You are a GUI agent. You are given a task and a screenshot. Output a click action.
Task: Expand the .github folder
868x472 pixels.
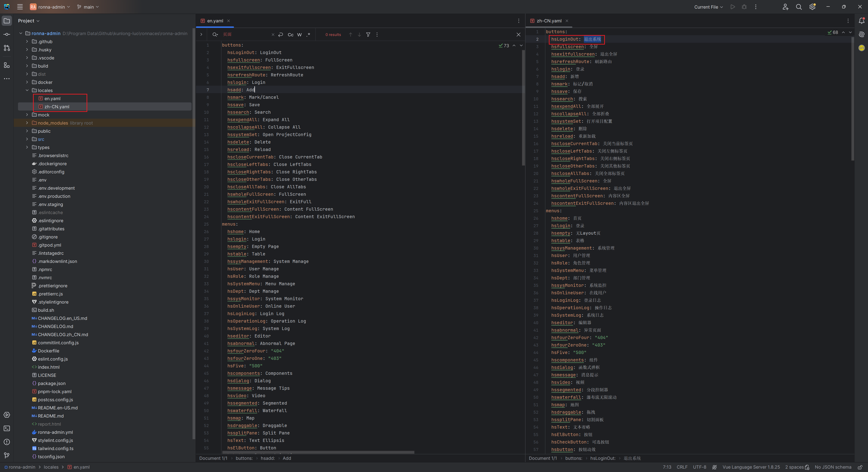pos(27,41)
